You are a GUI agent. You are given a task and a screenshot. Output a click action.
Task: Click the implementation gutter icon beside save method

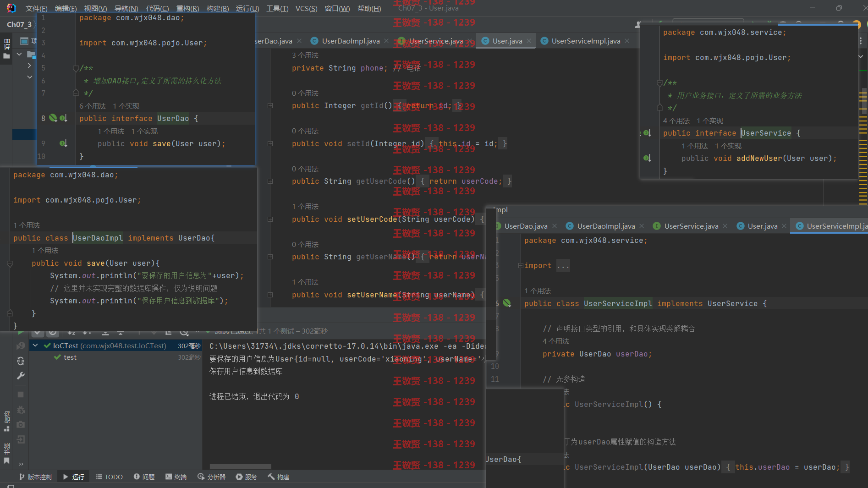click(x=63, y=143)
